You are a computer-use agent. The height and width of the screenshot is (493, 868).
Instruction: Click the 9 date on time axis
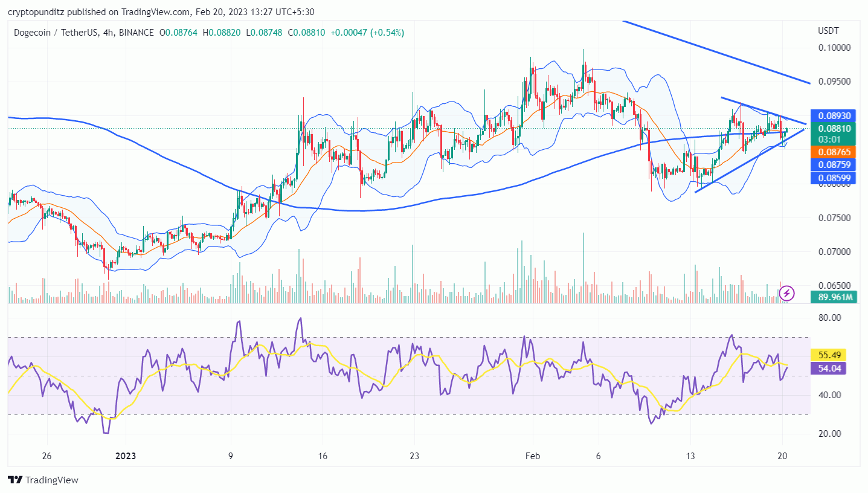(231, 456)
